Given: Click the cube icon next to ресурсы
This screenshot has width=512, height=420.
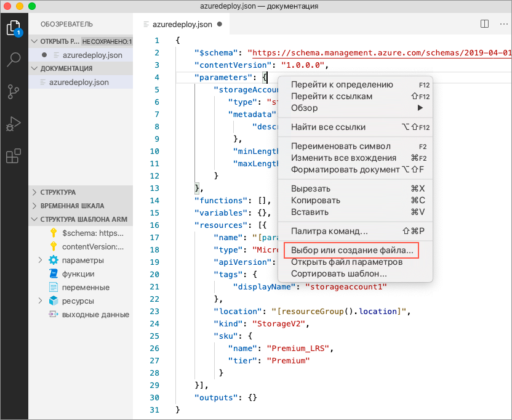Looking at the screenshot, I should [x=53, y=301].
